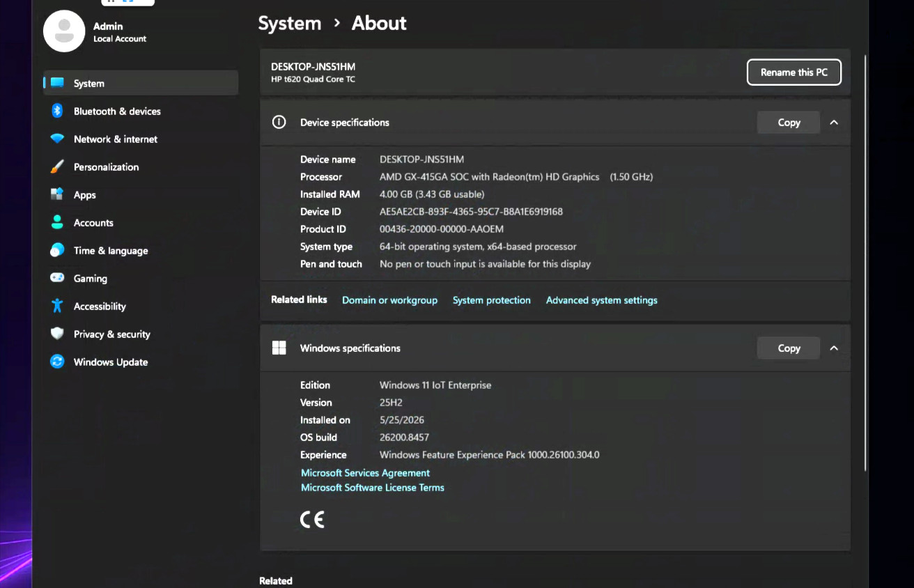This screenshot has width=914, height=588.
Task: Click the Gaming controller icon
Action: coord(57,278)
